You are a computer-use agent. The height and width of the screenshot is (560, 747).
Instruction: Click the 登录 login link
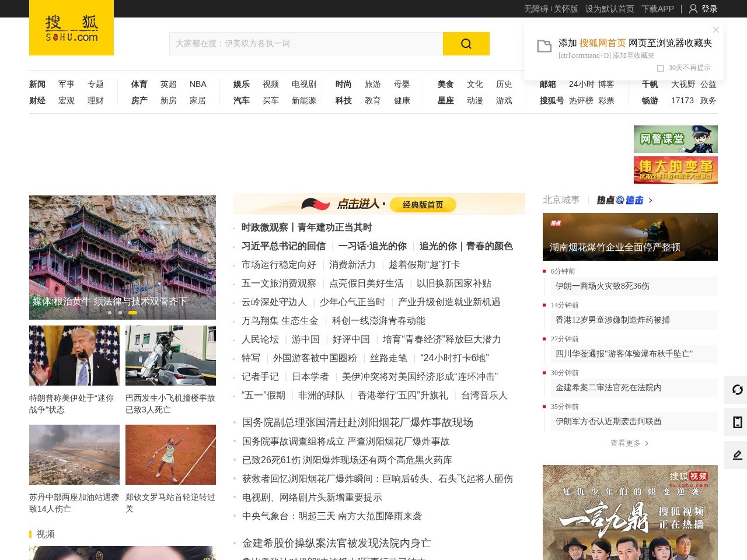click(x=710, y=9)
